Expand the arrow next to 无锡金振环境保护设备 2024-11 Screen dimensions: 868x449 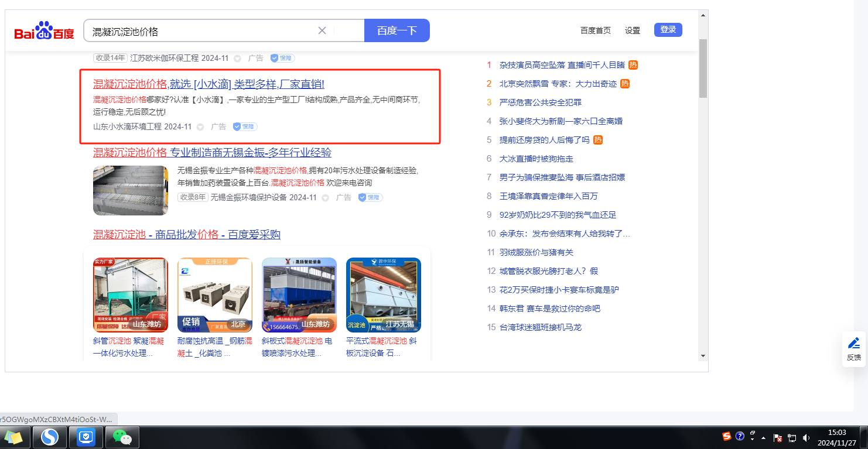pyautogui.click(x=325, y=198)
